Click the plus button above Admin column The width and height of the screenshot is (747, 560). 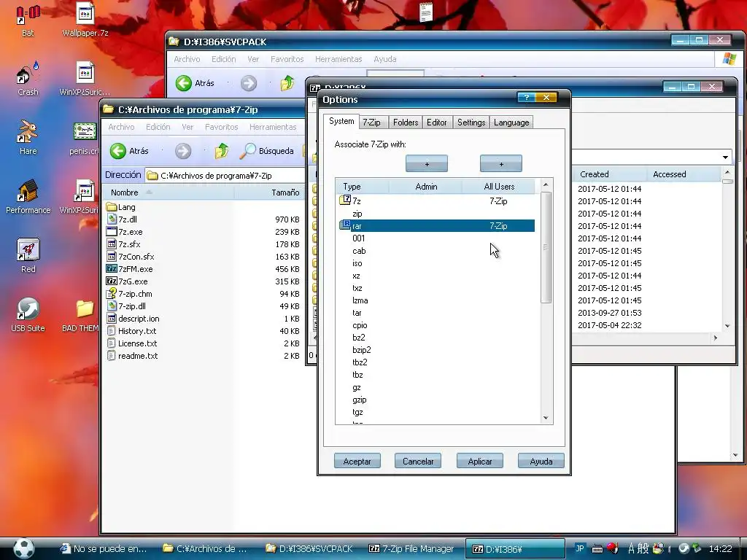(x=426, y=164)
